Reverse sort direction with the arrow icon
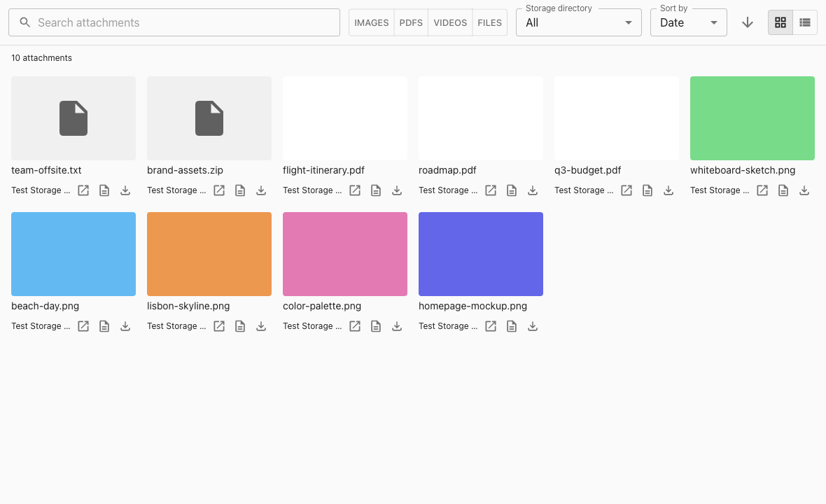 (748, 22)
